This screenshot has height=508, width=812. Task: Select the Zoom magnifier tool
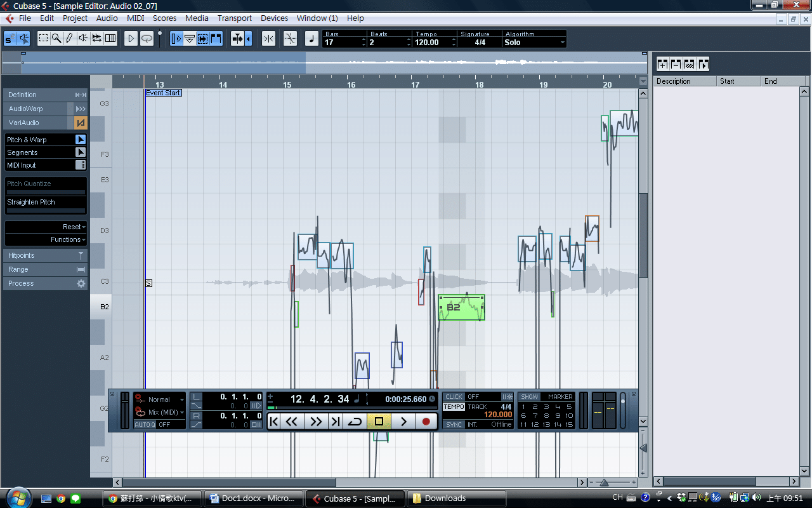point(56,39)
